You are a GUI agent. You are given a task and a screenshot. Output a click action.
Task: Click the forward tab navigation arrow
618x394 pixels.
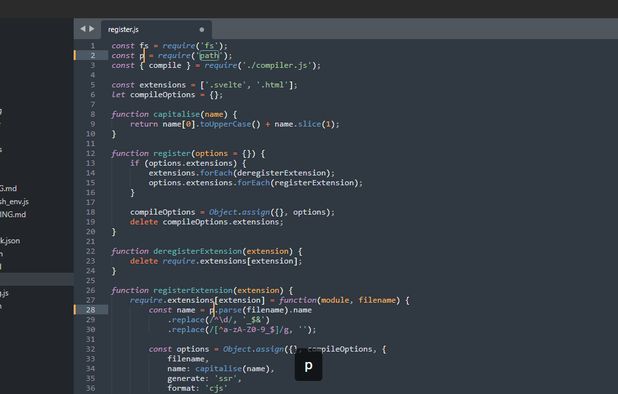click(92, 29)
